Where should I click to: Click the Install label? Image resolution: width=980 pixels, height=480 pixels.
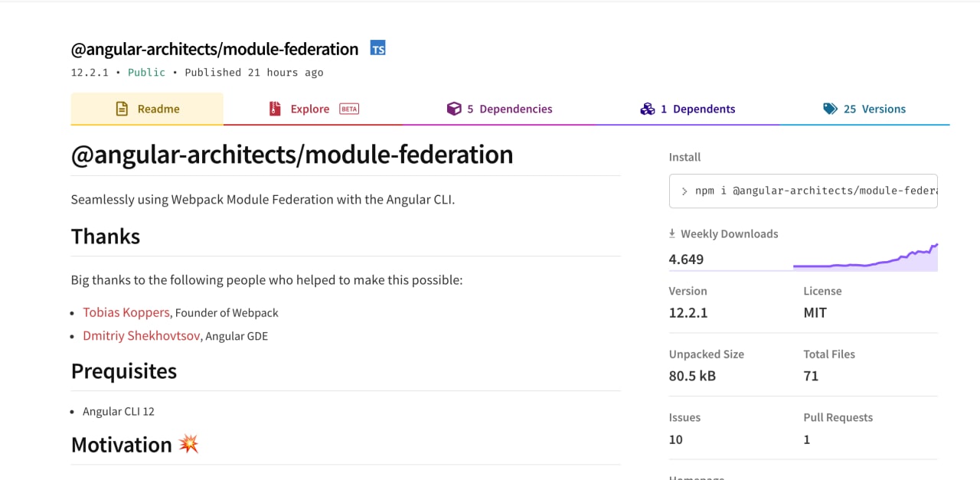[684, 157]
